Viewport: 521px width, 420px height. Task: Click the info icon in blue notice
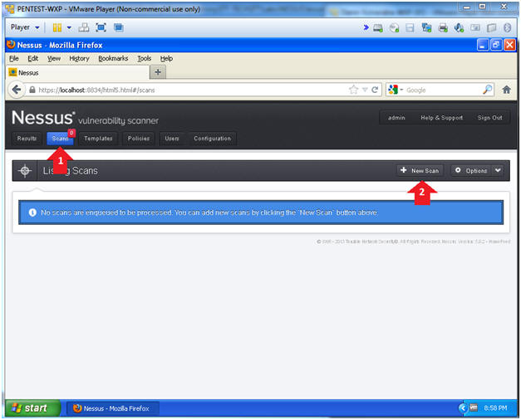point(32,212)
